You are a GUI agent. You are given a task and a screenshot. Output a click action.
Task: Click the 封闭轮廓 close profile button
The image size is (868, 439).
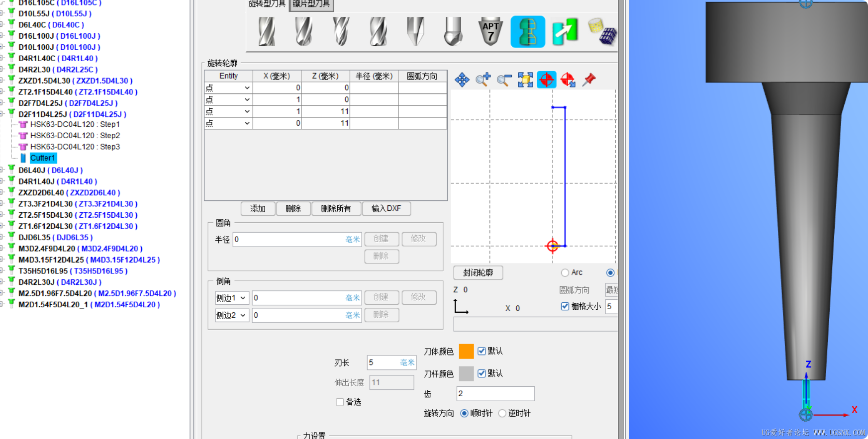click(x=478, y=273)
